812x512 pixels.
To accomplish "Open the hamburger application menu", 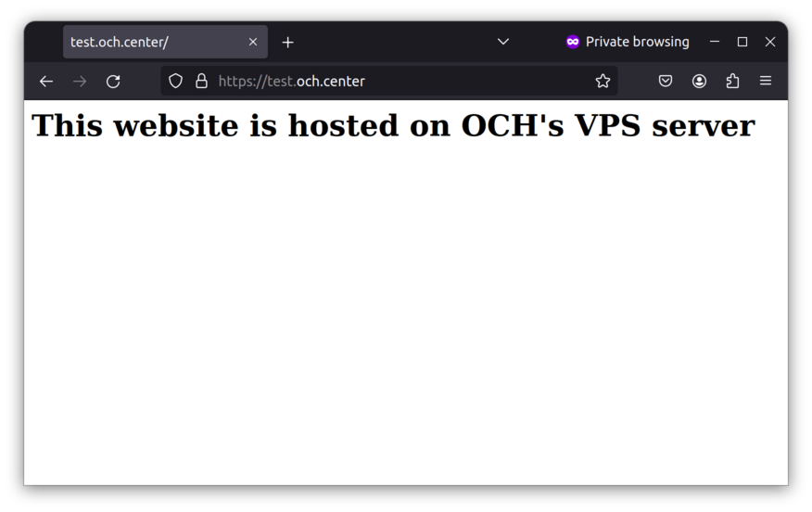I will click(766, 81).
